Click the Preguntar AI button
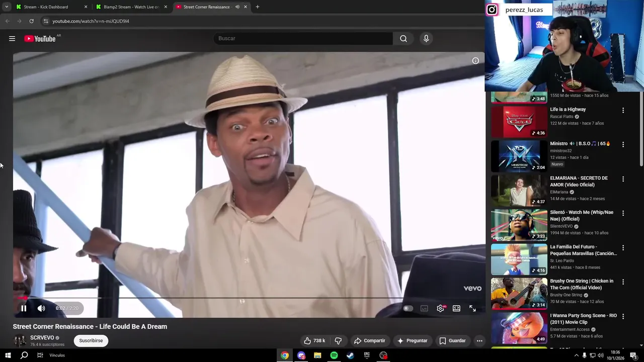Screen dimensions: 644x362 413,340
